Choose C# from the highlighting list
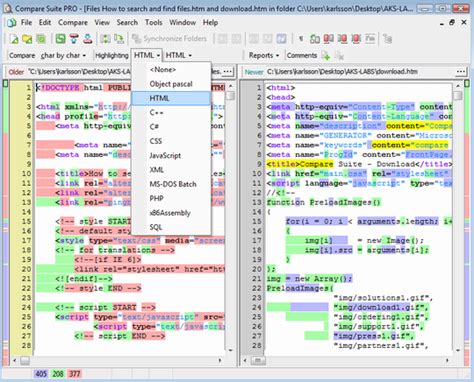Screen dimensions: 474x382 171,127
